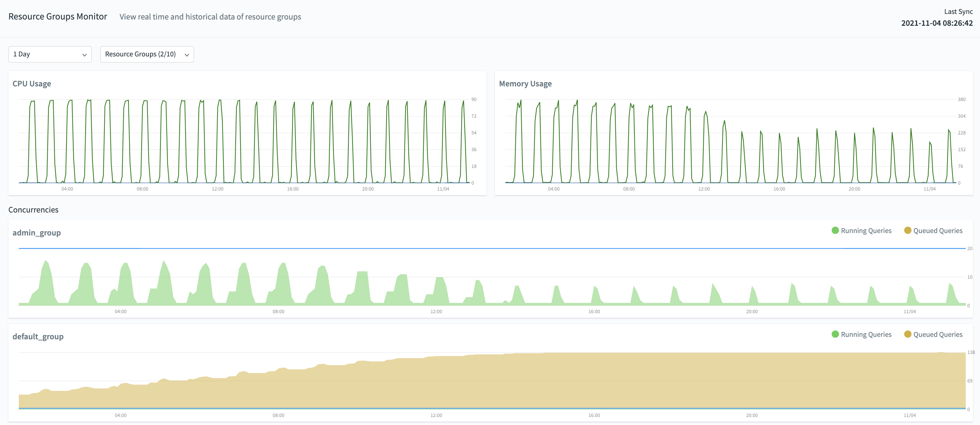The width and height of the screenshot is (980, 425).
Task: Click the 11/04 axis label in CPU Usage chart
Action: coord(443,189)
